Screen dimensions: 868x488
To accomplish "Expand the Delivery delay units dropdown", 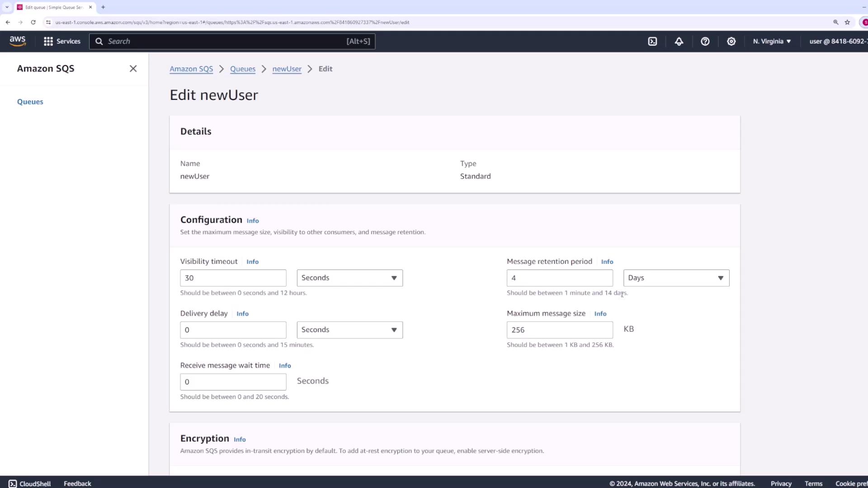I will click(x=349, y=330).
